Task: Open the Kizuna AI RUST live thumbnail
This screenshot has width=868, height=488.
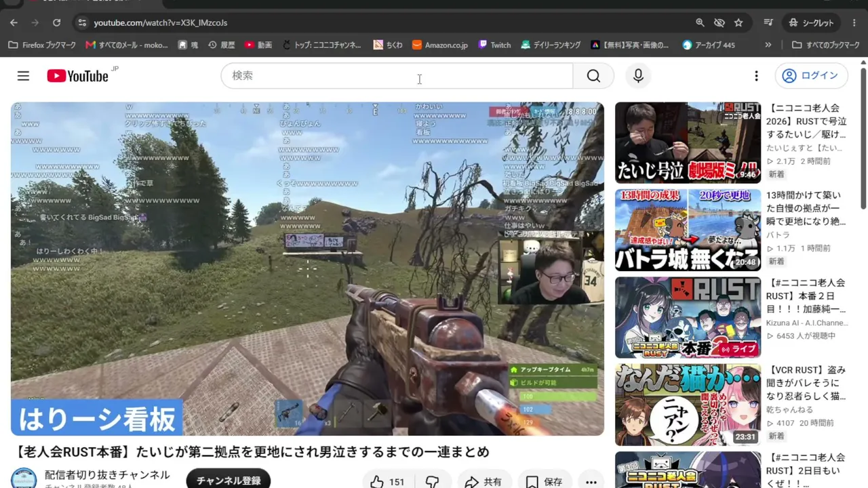Action: [688, 318]
